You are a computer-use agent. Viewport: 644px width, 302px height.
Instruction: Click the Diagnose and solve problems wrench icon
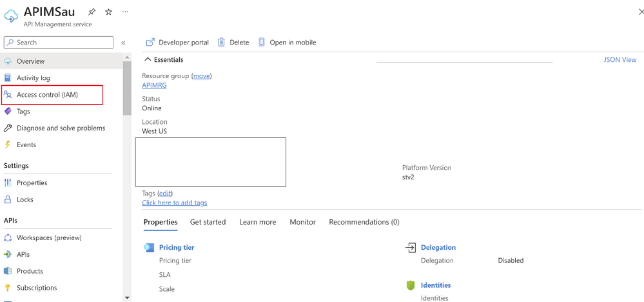point(8,128)
